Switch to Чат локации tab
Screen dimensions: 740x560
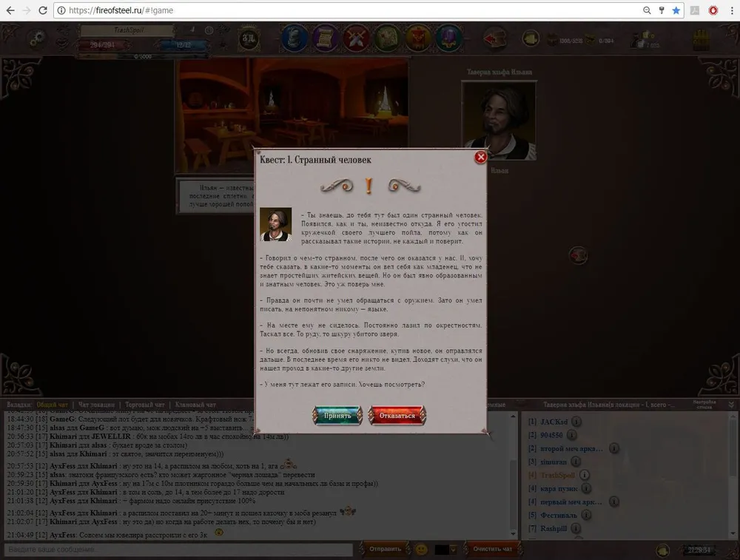[96, 405]
